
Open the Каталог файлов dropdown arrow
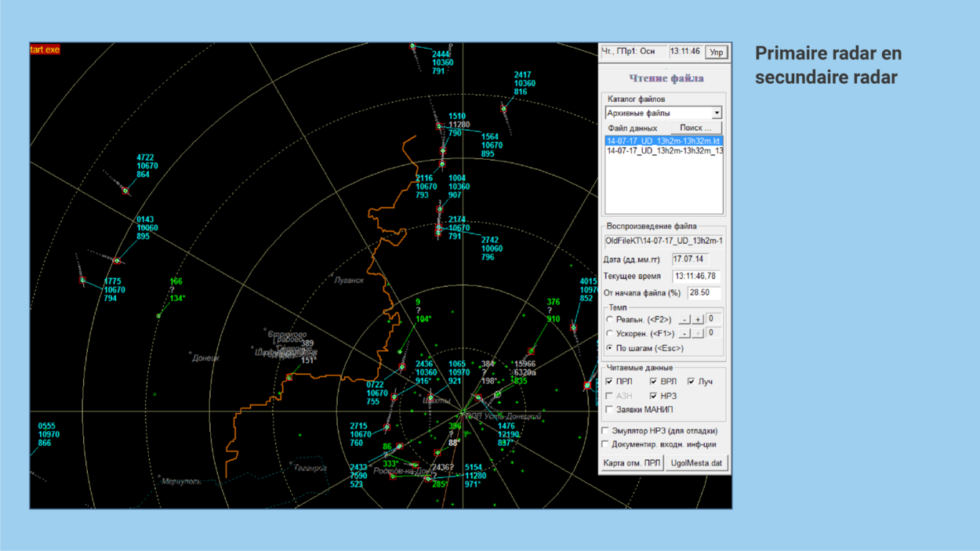(x=716, y=114)
